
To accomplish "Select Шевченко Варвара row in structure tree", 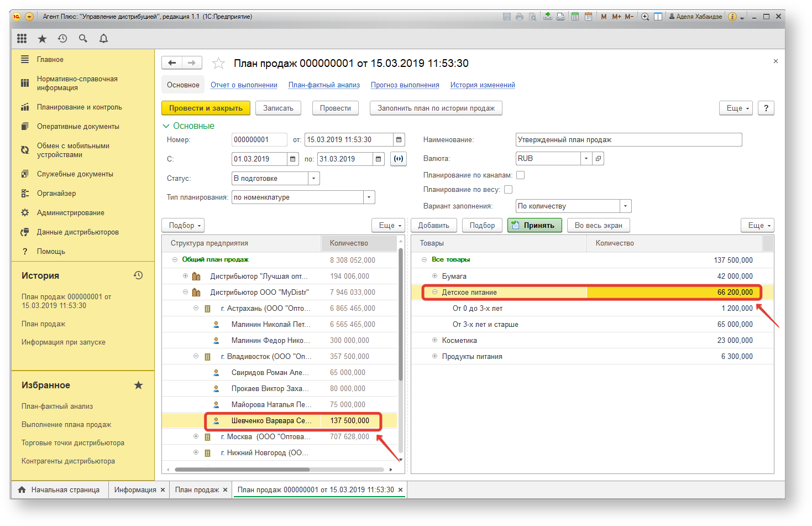I will (x=279, y=421).
